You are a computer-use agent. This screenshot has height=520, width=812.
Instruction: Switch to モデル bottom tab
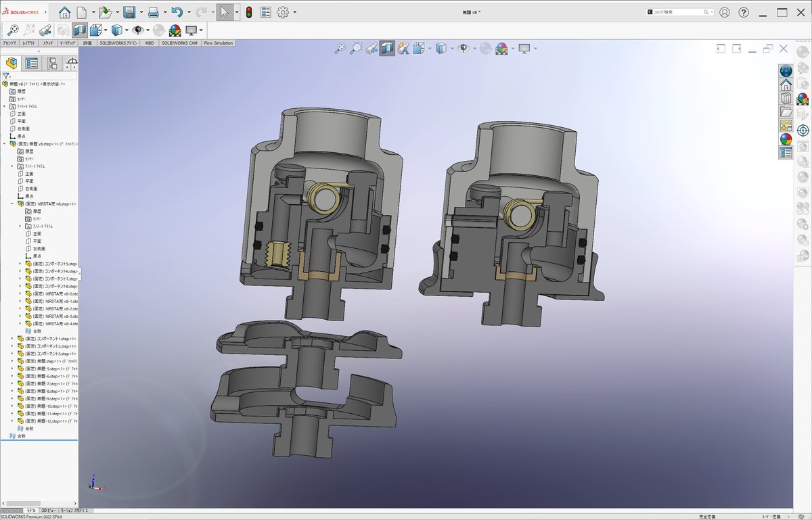[31, 511]
